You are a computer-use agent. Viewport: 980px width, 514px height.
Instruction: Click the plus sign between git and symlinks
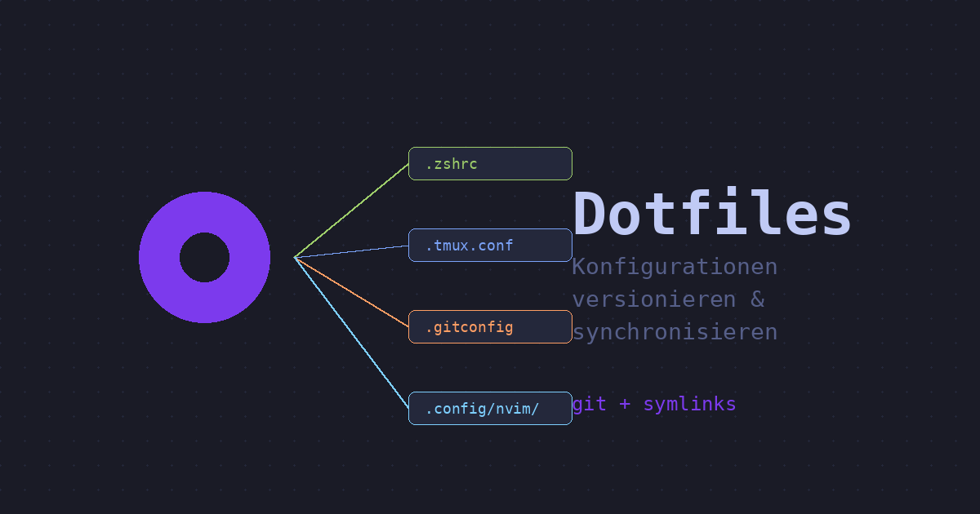pos(625,404)
